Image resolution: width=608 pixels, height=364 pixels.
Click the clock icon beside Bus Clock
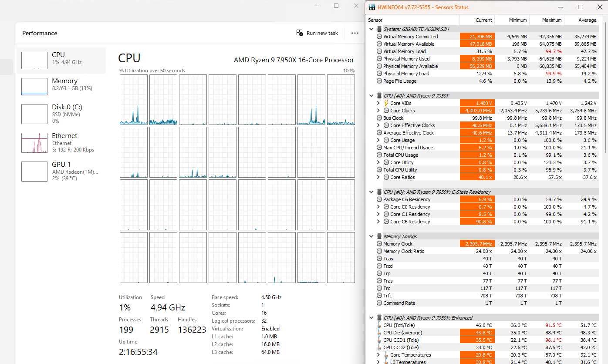click(x=379, y=118)
